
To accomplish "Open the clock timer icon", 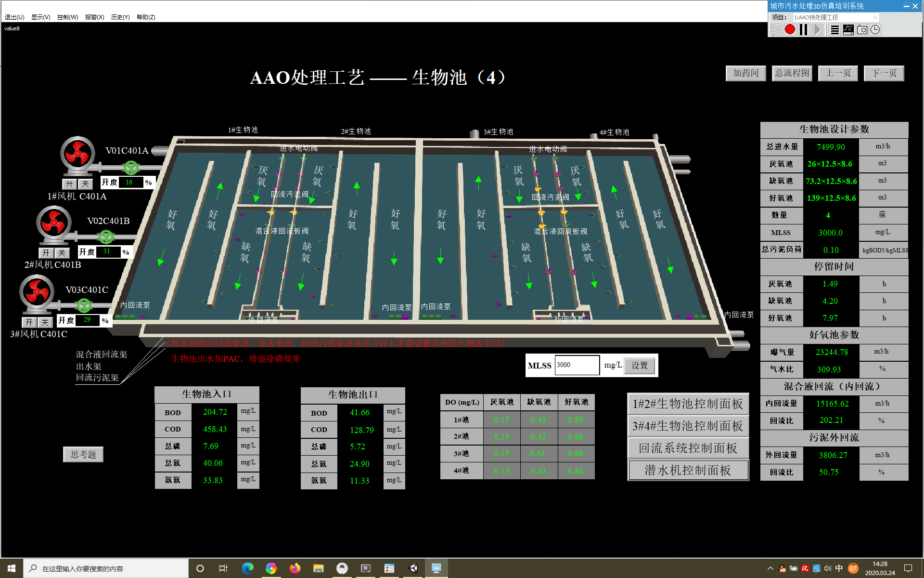I will [875, 30].
